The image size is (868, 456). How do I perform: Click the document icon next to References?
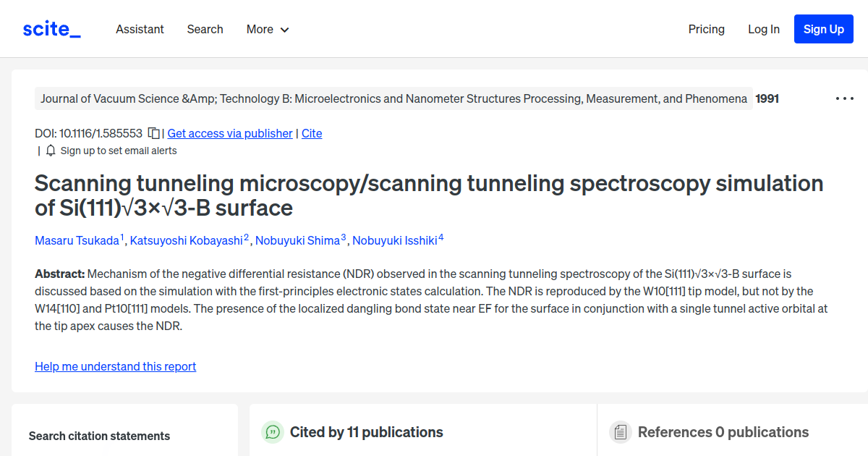621,431
